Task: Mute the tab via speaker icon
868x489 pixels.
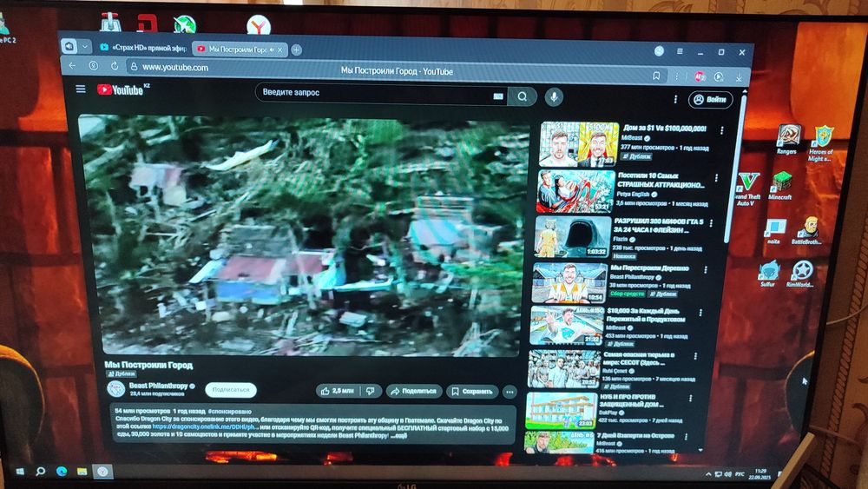Action: coord(272,50)
